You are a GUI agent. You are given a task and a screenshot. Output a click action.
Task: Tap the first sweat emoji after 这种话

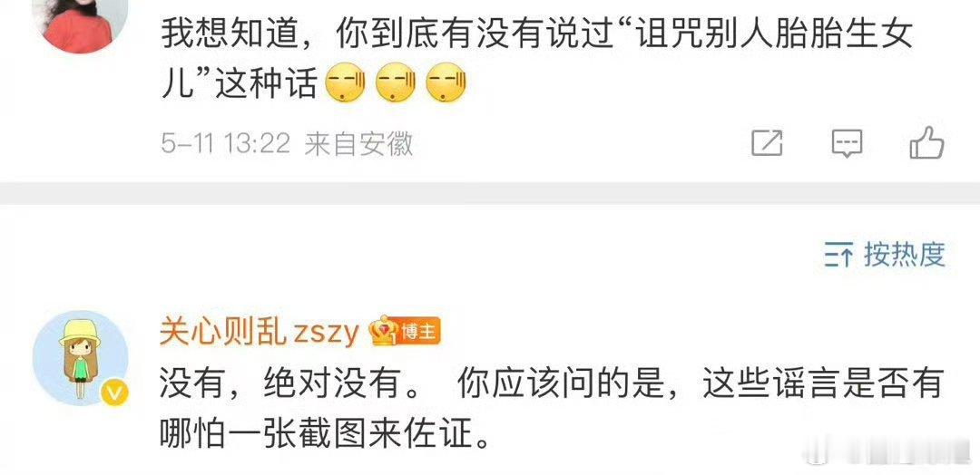tap(346, 83)
